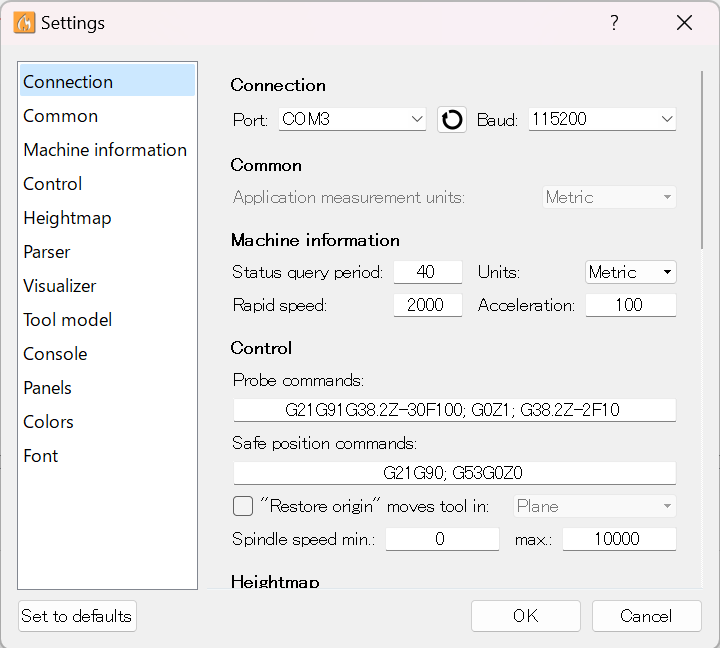Click the Candle app icon in title bar

pos(24,23)
